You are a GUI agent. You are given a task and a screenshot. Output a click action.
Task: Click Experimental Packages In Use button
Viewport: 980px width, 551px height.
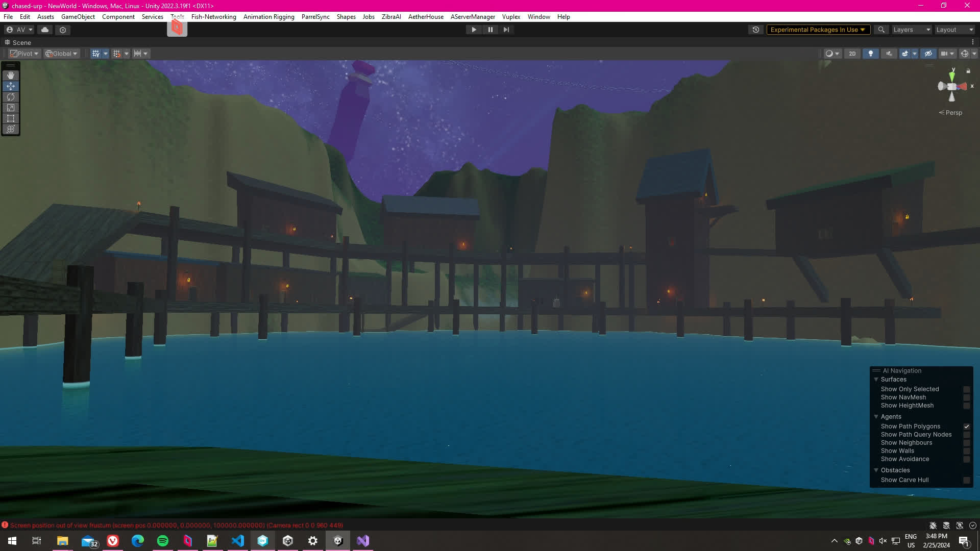click(x=817, y=30)
